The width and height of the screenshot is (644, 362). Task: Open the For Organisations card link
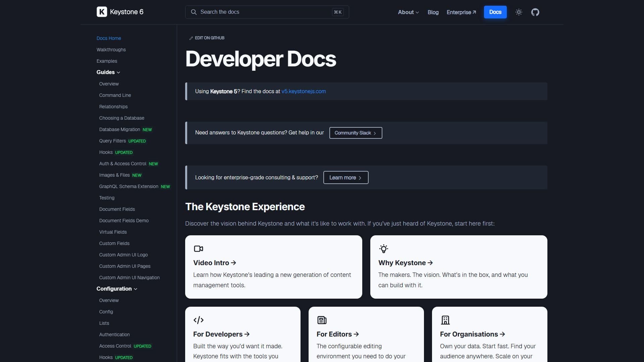[473, 334]
